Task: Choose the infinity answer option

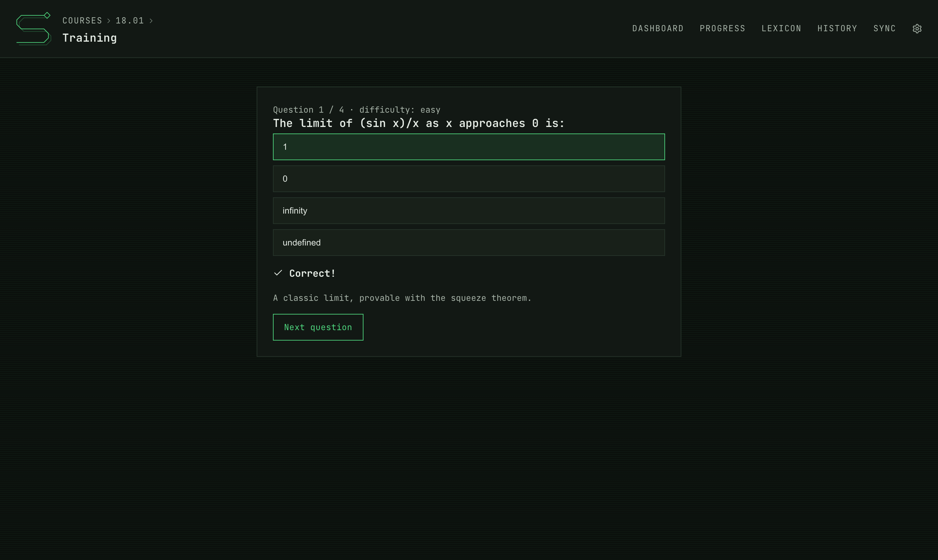Action: (x=469, y=211)
